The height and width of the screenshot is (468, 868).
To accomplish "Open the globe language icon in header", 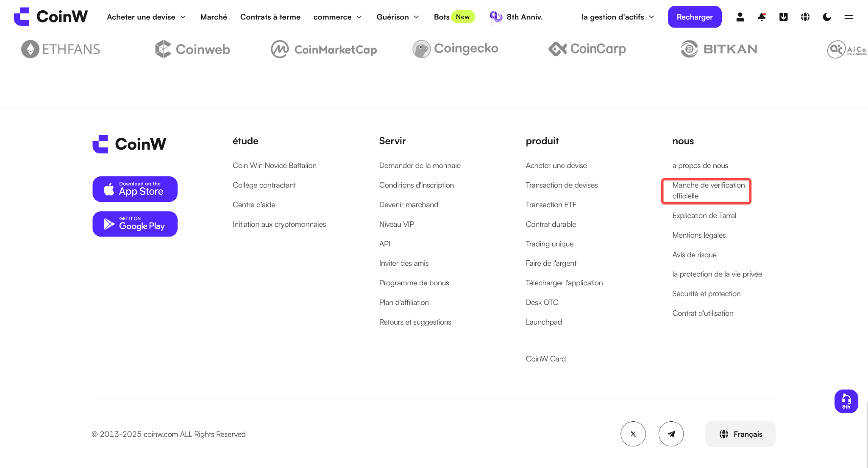I will point(805,17).
